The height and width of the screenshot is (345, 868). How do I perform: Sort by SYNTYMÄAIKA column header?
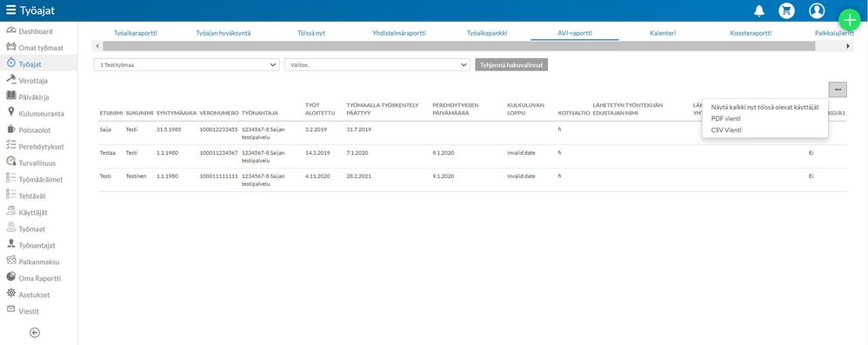pyautogui.click(x=176, y=113)
